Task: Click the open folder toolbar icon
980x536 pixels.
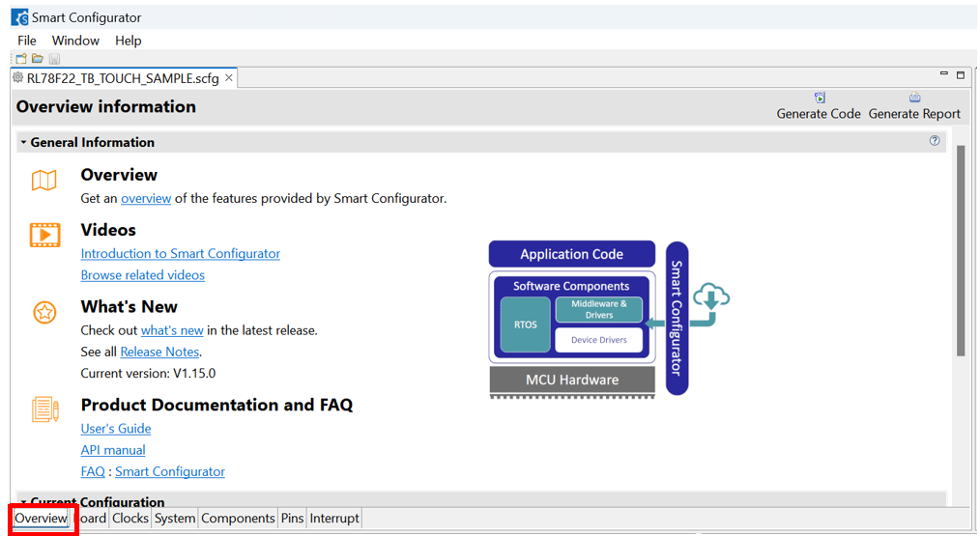Action: click(x=38, y=59)
